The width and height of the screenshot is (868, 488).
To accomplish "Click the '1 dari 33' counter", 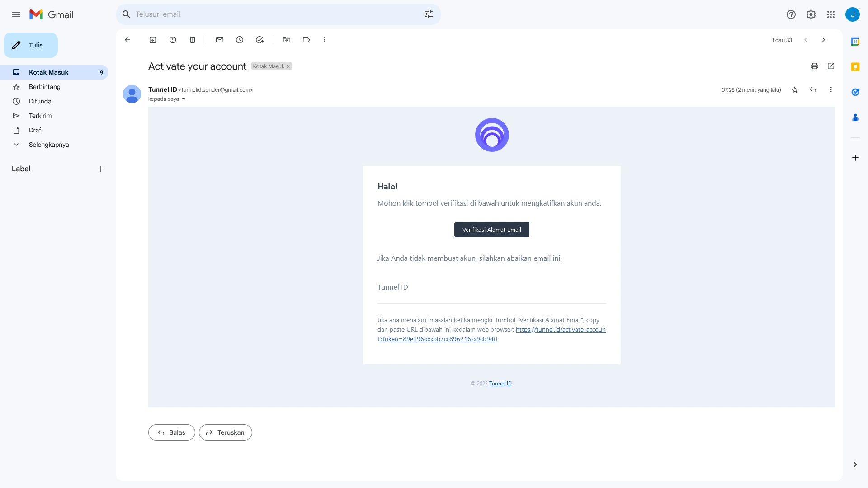I will pos(782,40).
